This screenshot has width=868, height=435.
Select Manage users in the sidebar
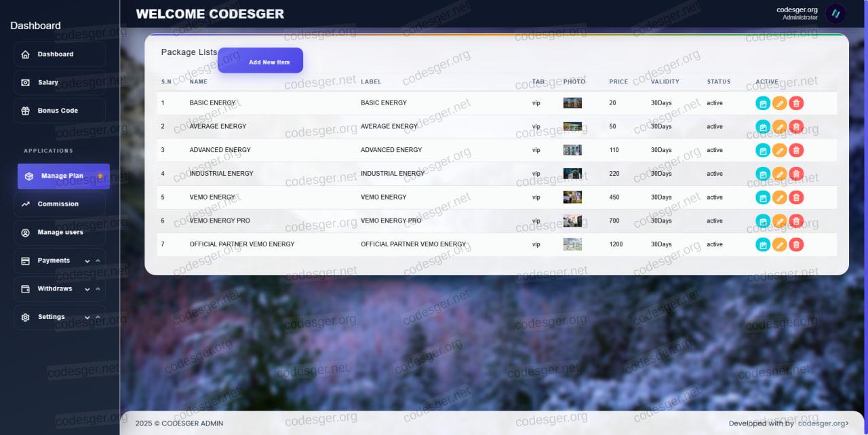pos(60,233)
